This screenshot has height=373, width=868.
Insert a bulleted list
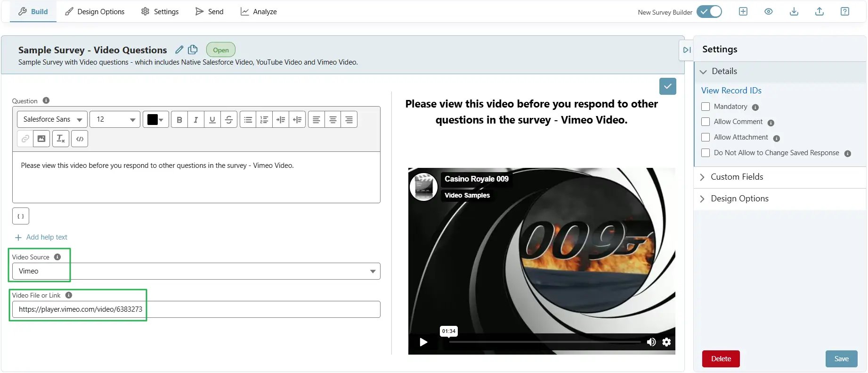(x=248, y=120)
